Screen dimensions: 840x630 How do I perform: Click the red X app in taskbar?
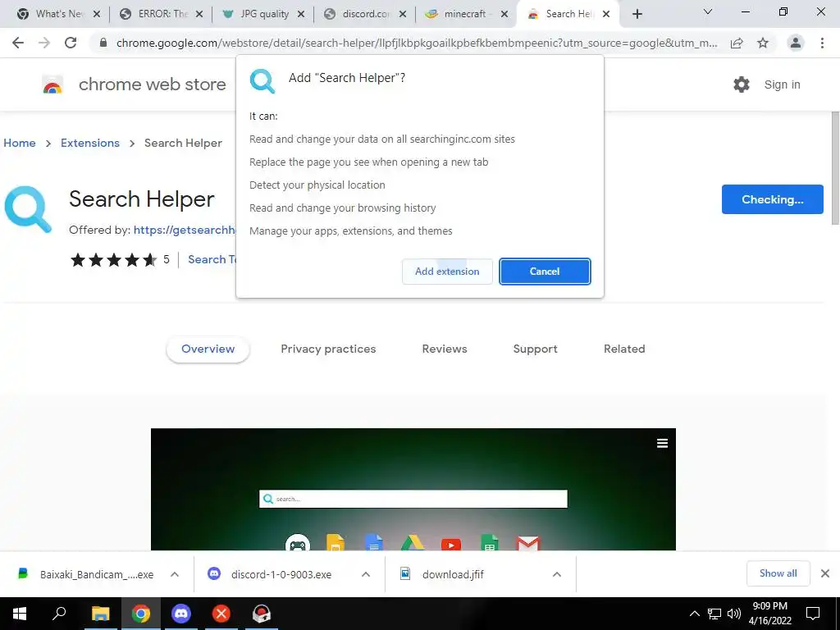[x=221, y=614]
